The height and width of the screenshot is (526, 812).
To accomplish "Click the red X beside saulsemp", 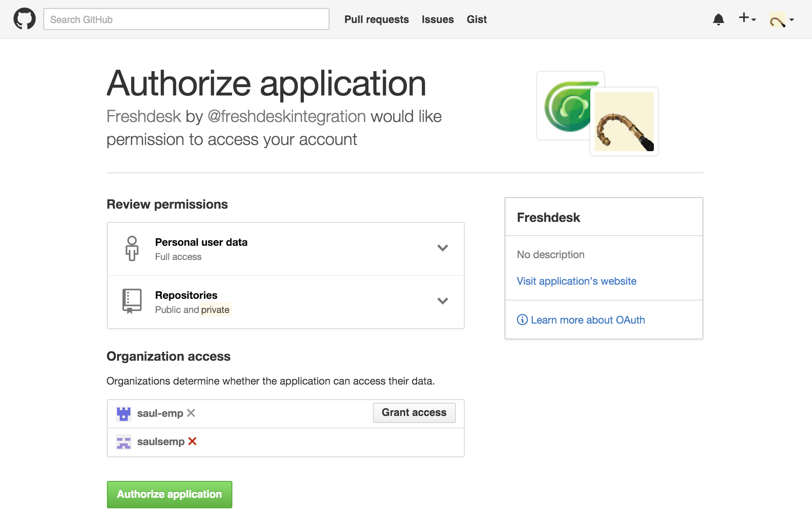I will [x=192, y=441].
